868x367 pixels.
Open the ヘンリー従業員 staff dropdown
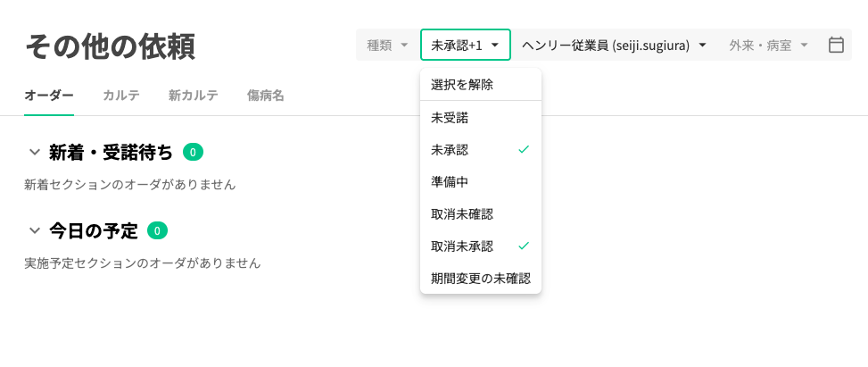coord(614,45)
